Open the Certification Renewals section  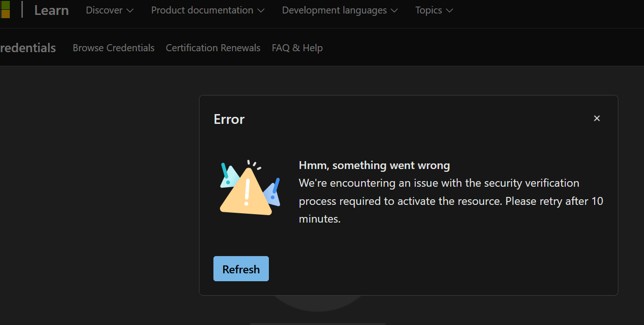coord(213,47)
